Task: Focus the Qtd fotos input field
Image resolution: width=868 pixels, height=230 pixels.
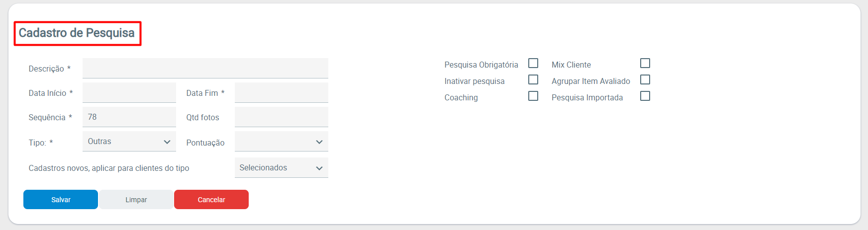Action: pyautogui.click(x=281, y=117)
